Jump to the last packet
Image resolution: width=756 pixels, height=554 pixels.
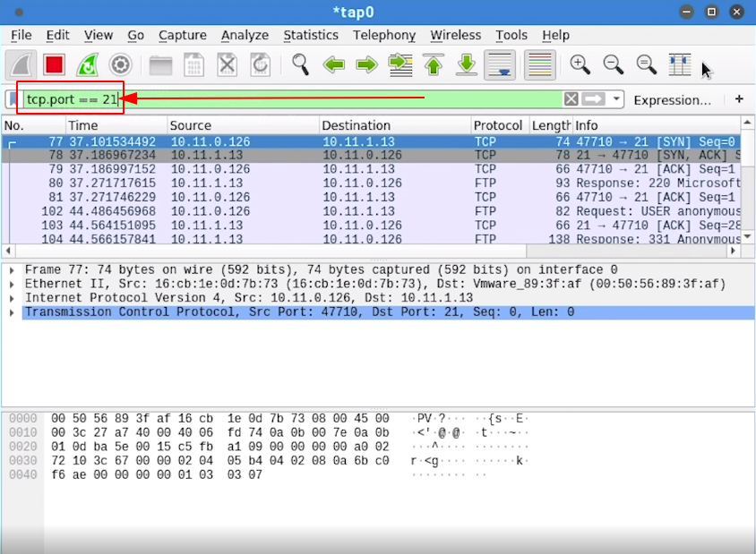click(x=466, y=64)
